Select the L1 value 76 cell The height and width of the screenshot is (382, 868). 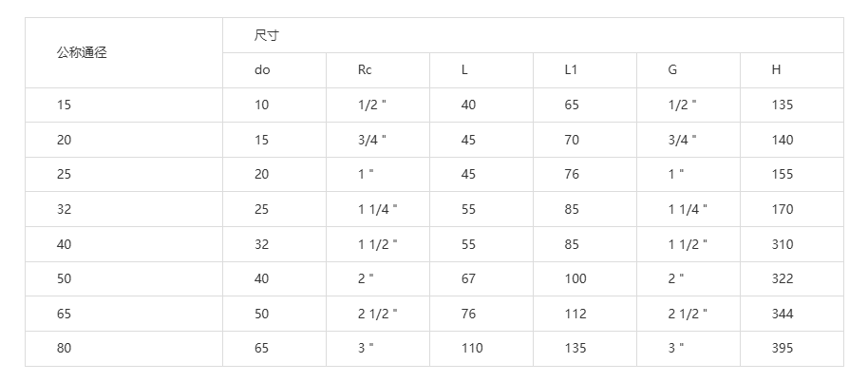pyautogui.click(x=585, y=175)
